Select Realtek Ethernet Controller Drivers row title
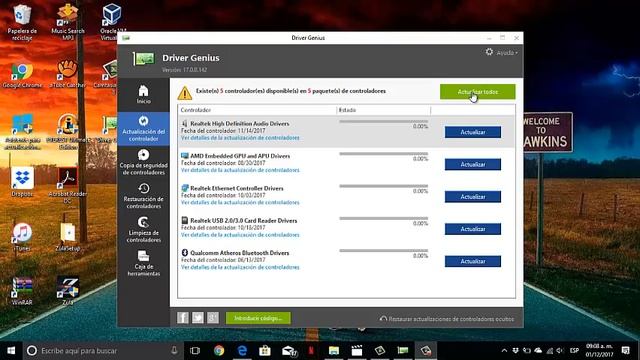Viewport: 640px width, 360px height. (237, 189)
